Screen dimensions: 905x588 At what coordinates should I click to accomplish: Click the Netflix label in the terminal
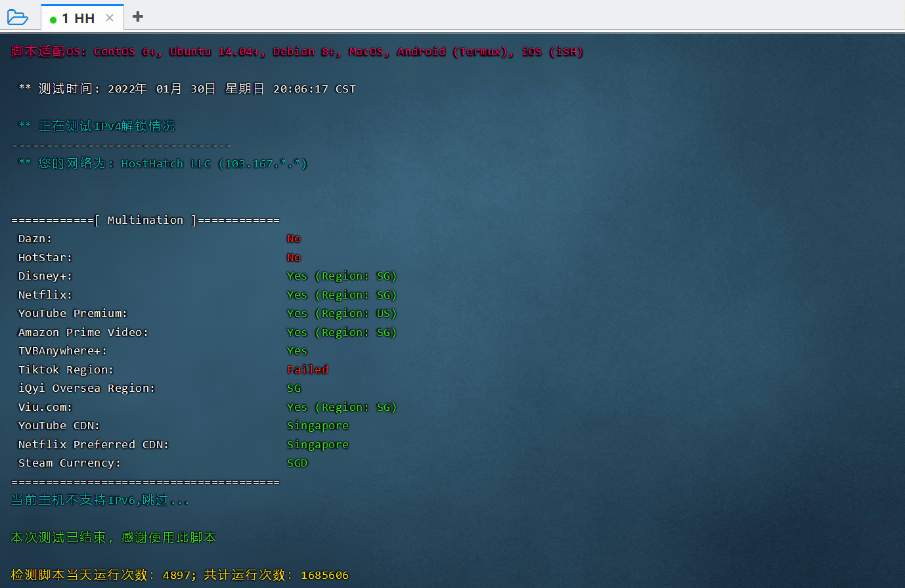45,295
